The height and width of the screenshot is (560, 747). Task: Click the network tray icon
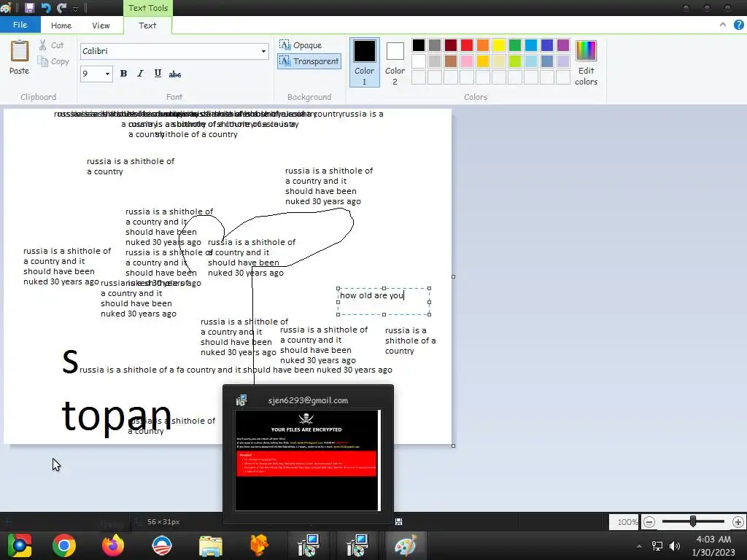pos(657,546)
